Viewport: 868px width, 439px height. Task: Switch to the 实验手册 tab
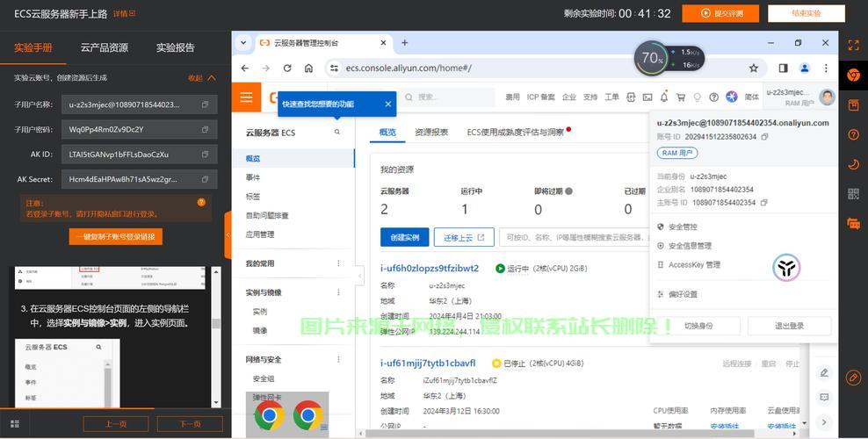pyautogui.click(x=33, y=47)
